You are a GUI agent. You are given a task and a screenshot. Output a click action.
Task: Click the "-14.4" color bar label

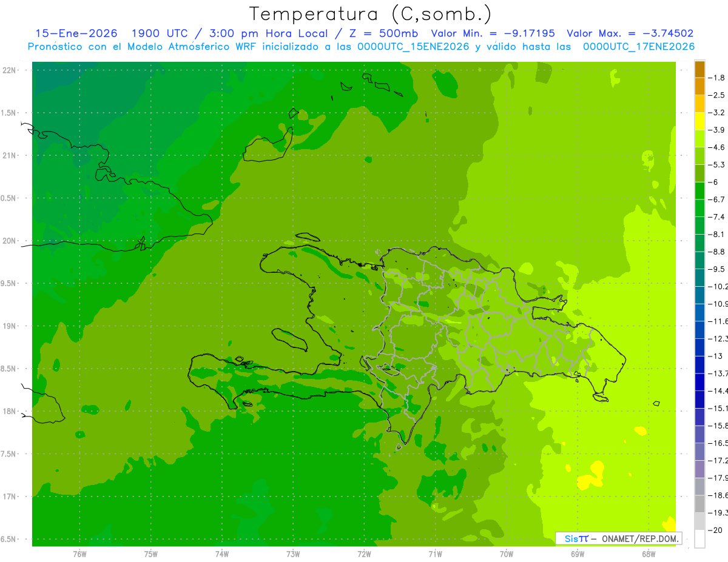718,390
